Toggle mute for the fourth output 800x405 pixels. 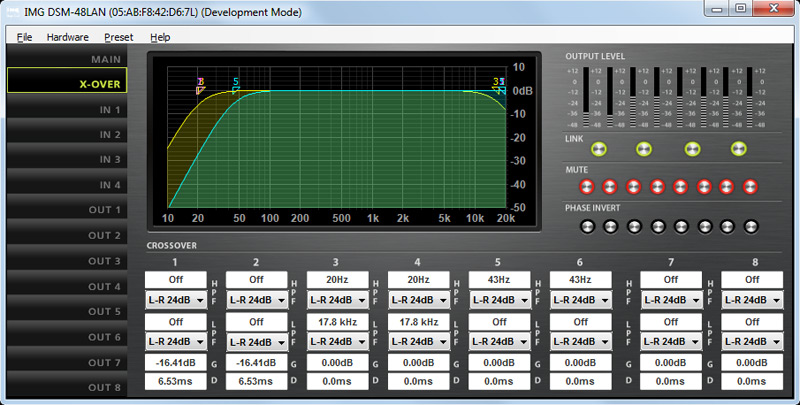(657, 187)
